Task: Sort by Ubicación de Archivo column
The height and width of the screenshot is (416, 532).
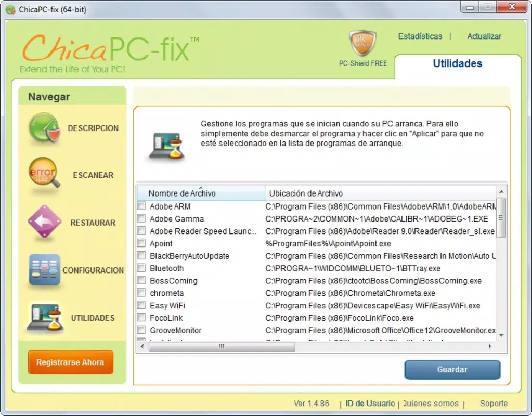Action: coord(380,193)
